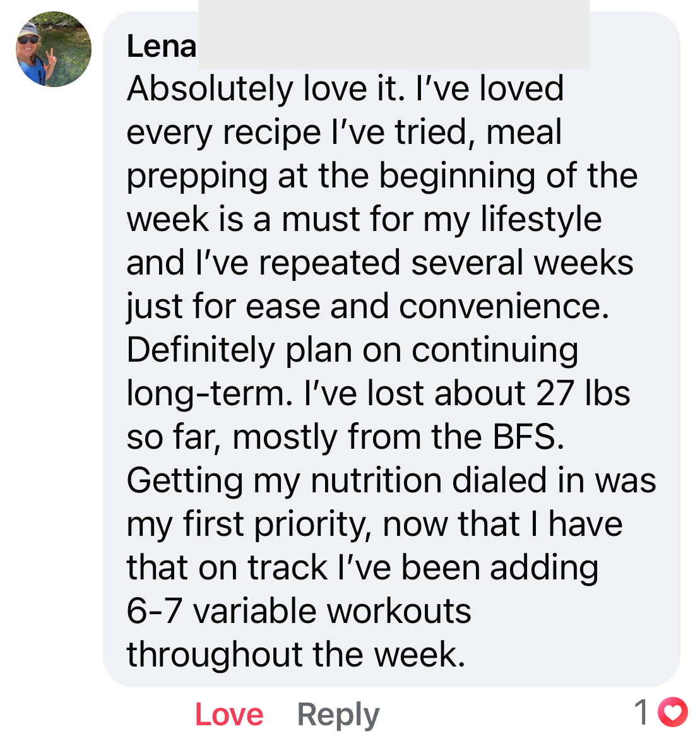
Task: Click the red heart reaction icon
Action: 672,712
